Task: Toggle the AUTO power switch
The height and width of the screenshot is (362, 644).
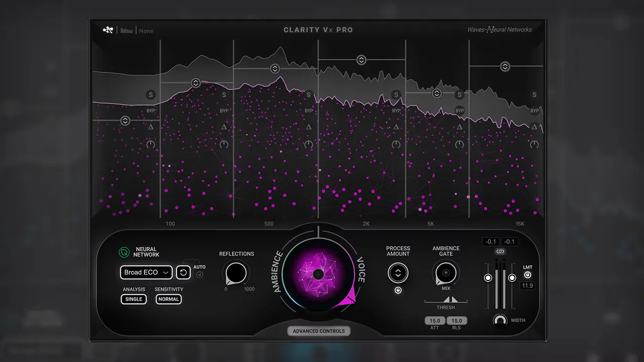Action: click(x=200, y=275)
